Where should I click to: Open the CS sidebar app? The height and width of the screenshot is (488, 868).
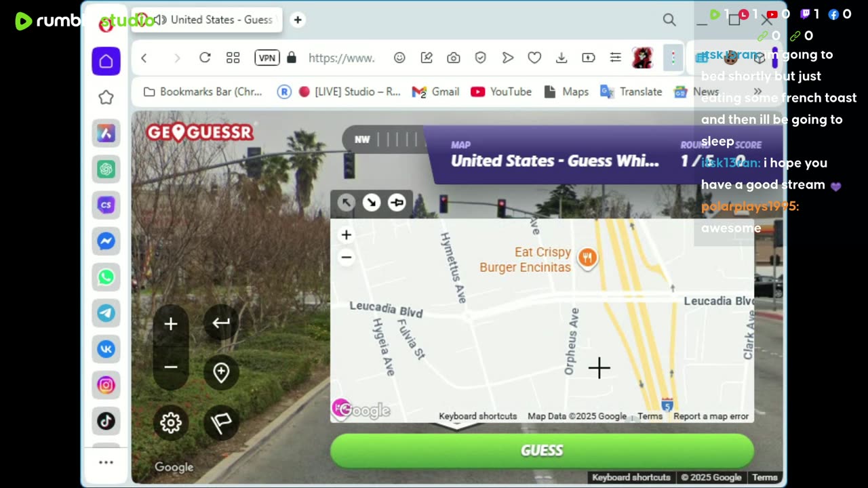(106, 205)
